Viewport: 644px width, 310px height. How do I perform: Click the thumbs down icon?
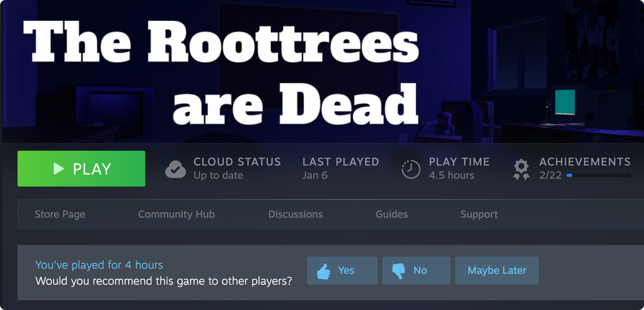coord(399,271)
